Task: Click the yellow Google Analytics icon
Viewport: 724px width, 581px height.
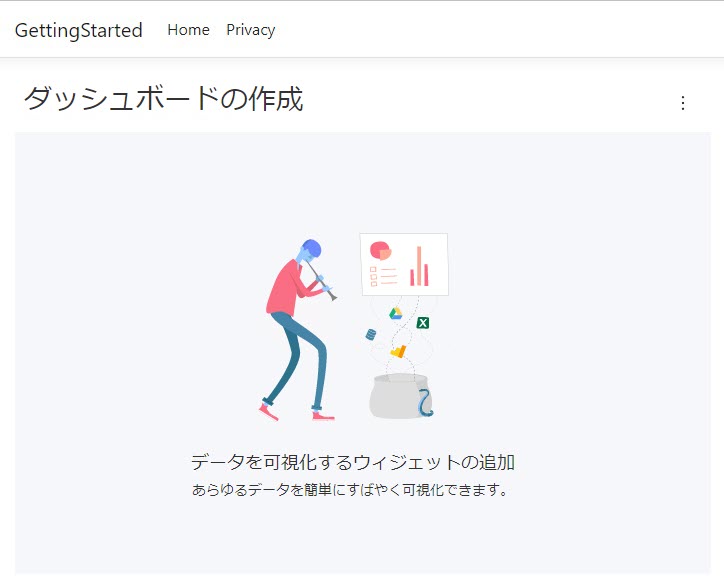Action: 398,351
